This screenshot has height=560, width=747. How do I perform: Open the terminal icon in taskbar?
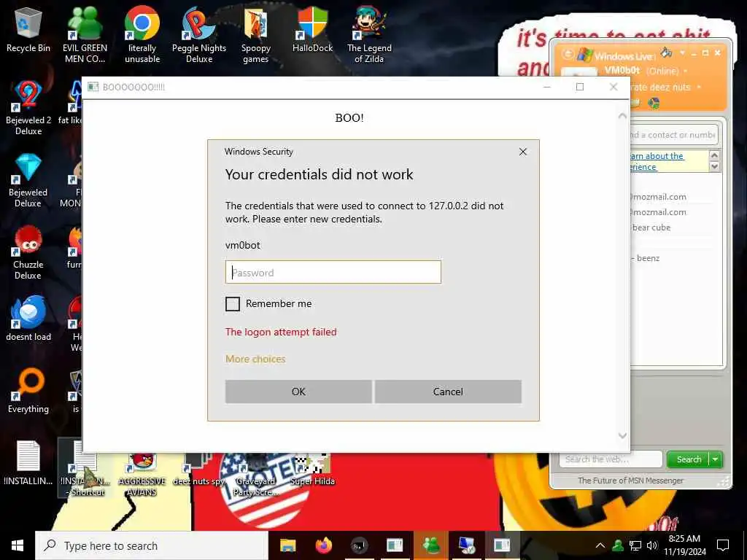point(359,545)
